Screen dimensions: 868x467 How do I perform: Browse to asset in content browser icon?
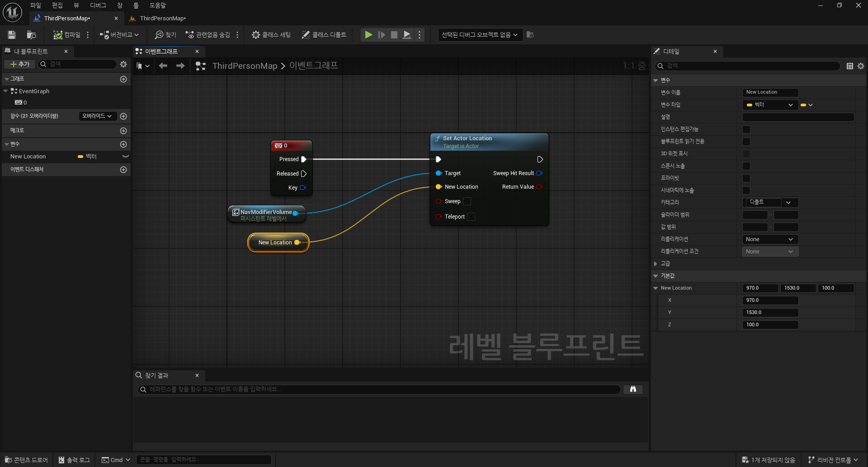(31, 35)
